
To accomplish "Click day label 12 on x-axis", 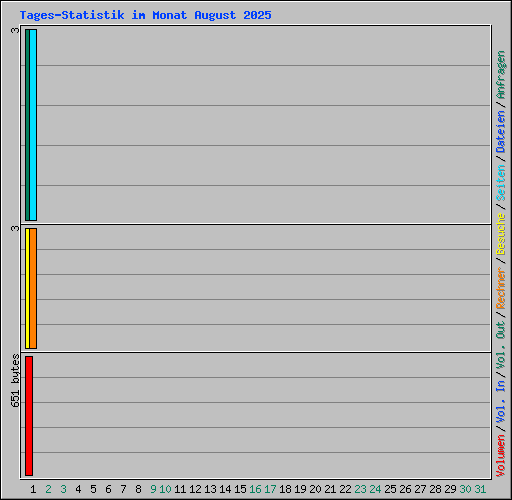I will click(195, 489).
